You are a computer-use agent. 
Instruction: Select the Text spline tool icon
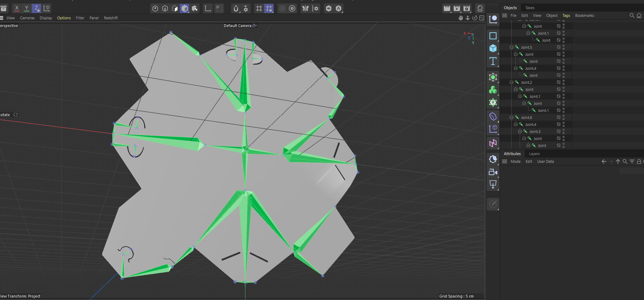[x=493, y=61]
